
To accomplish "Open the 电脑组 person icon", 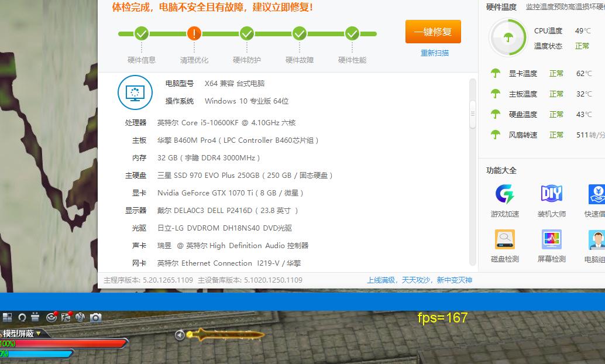I will (x=597, y=239).
